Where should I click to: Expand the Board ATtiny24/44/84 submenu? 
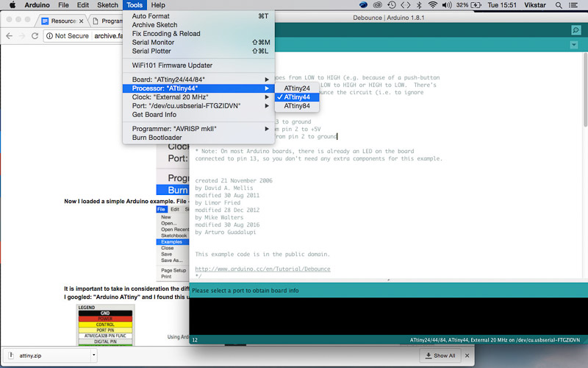pos(198,79)
